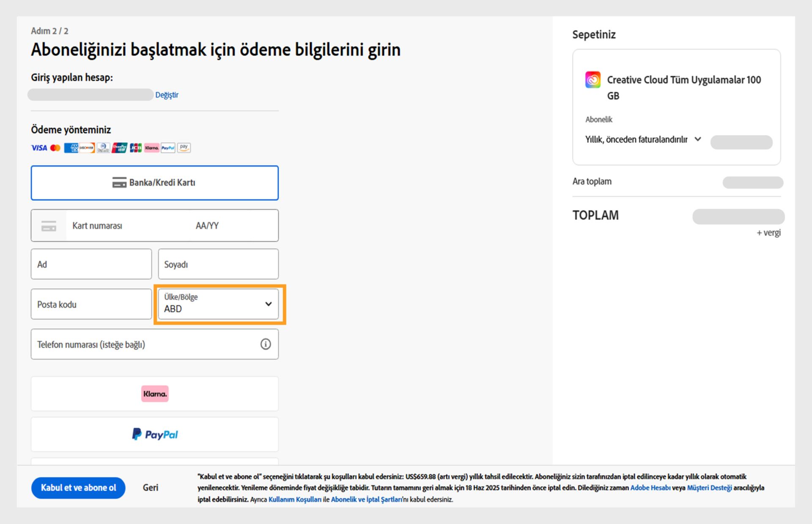Choose PayPal as payment method

tap(154, 434)
